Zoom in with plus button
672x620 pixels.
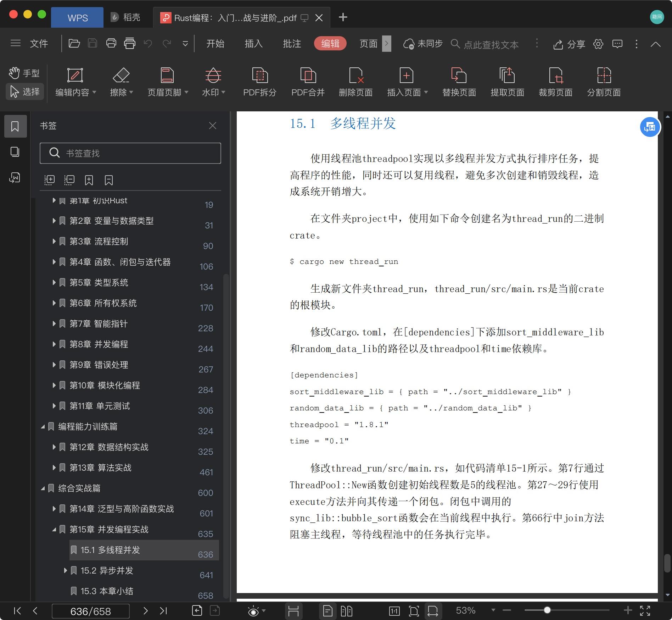(x=628, y=610)
